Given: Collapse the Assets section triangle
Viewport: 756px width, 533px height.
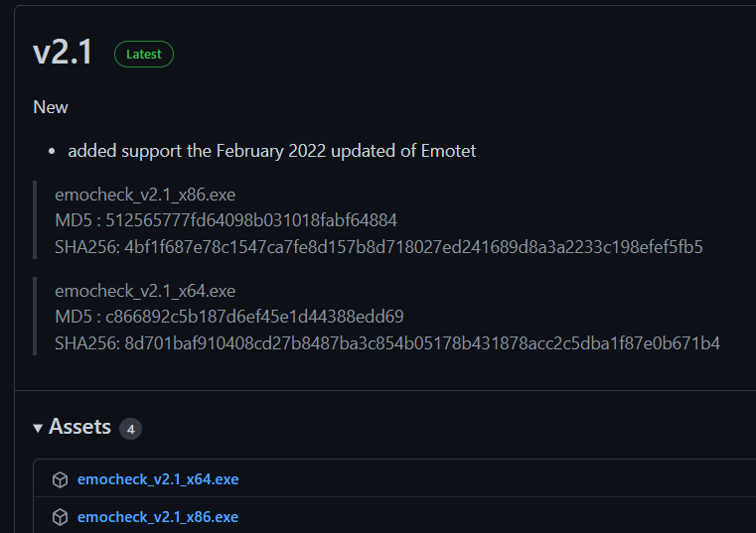Looking at the screenshot, I should point(38,428).
